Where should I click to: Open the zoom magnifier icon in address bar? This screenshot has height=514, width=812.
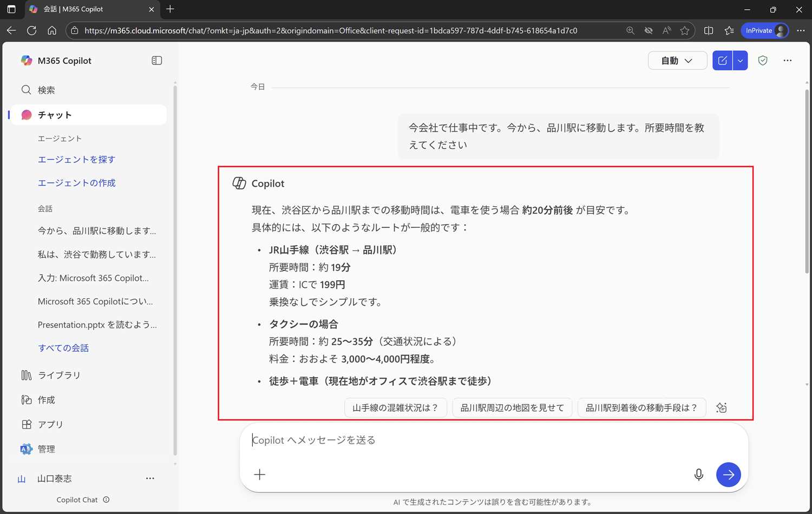tap(630, 30)
